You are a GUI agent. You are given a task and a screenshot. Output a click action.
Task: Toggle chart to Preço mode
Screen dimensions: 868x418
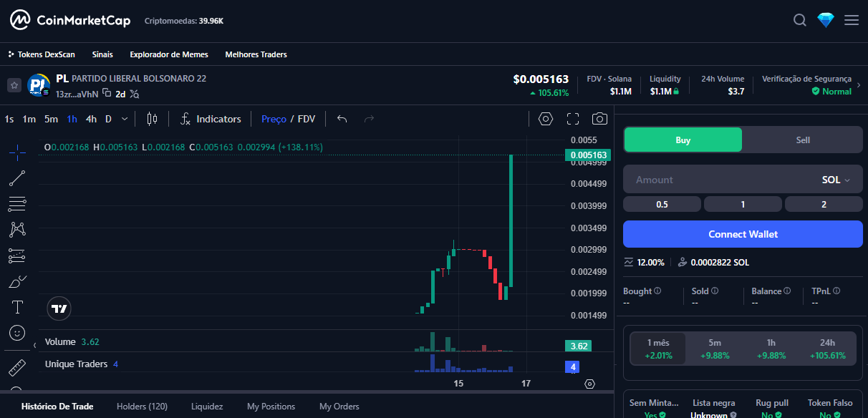(274, 119)
